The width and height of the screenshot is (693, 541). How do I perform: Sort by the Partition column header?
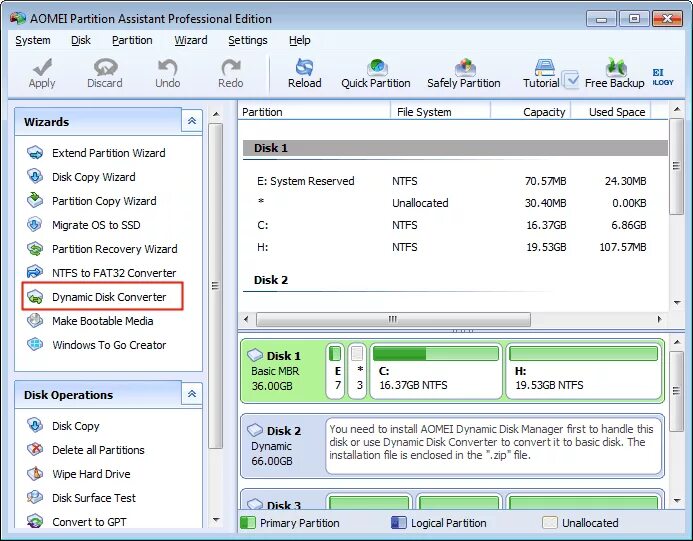314,112
